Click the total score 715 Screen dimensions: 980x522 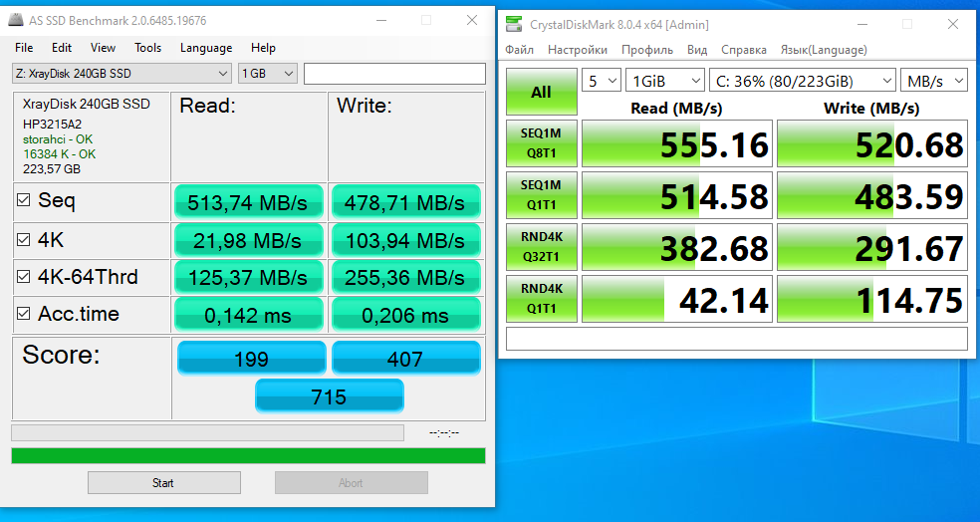coord(330,395)
